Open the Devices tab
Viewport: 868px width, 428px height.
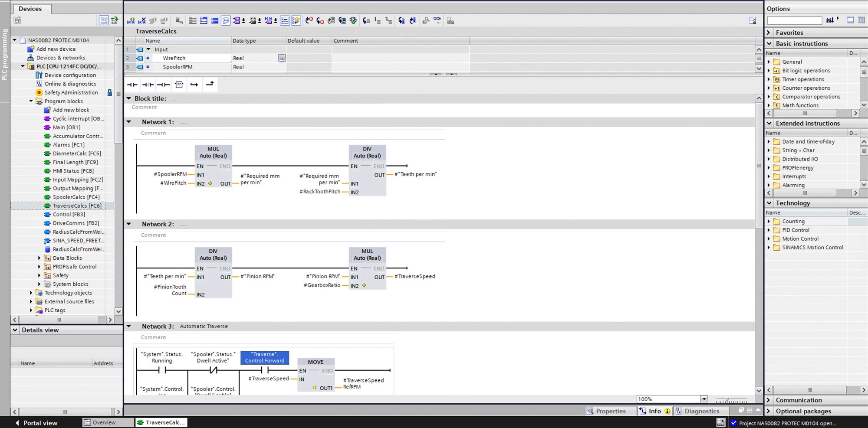pos(30,9)
